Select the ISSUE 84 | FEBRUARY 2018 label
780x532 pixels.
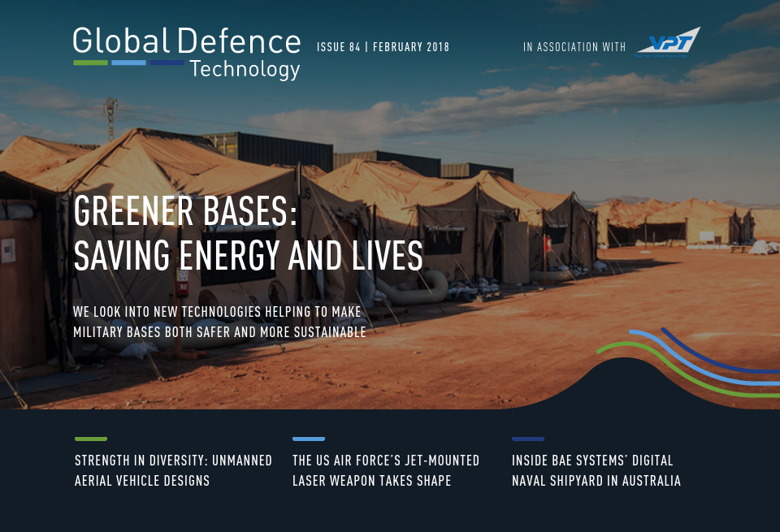[x=383, y=47]
